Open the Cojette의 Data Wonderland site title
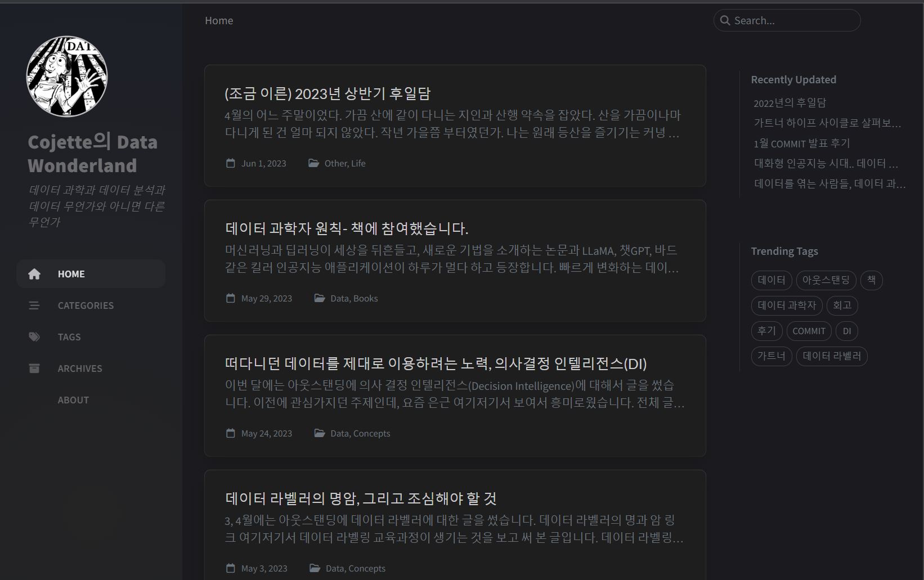 (93, 154)
